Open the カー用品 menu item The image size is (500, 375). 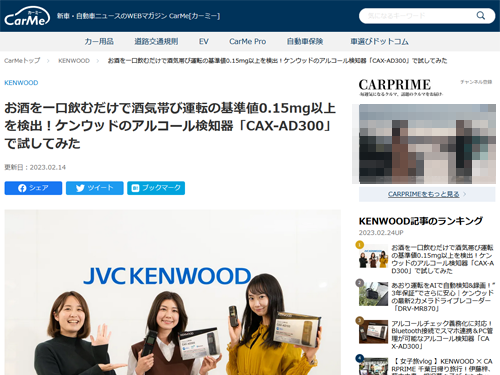tap(99, 41)
